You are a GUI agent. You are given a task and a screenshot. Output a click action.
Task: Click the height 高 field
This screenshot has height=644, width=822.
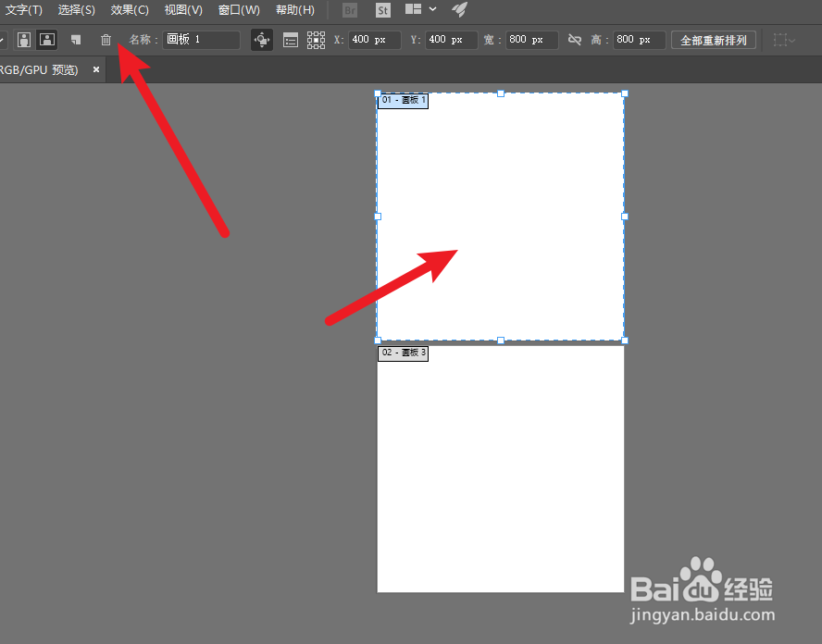pos(639,40)
